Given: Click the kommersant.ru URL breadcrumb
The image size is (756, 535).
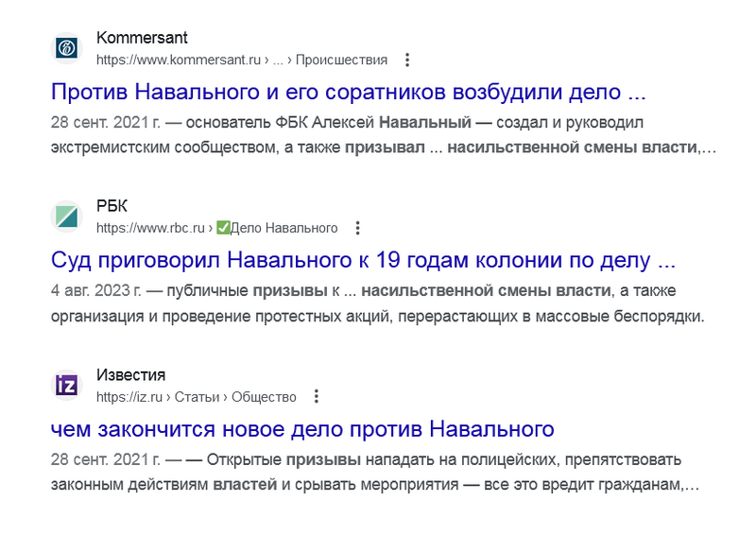Looking at the screenshot, I should pyautogui.click(x=179, y=60).
